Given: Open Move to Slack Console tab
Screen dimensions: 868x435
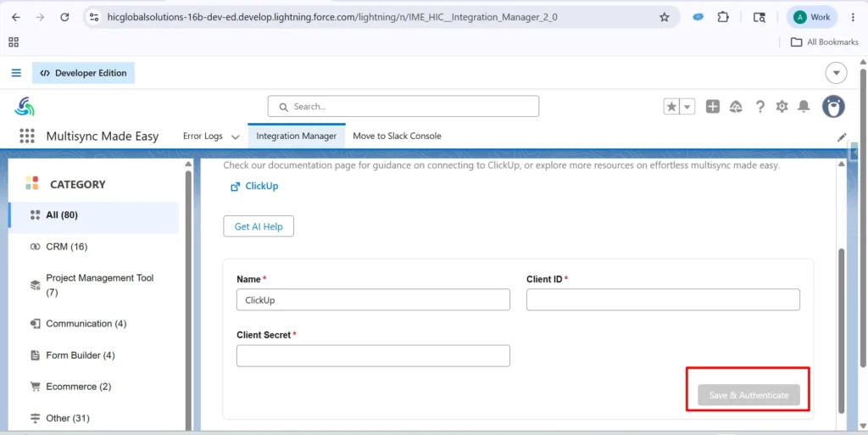Looking at the screenshot, I should point(397,137).
